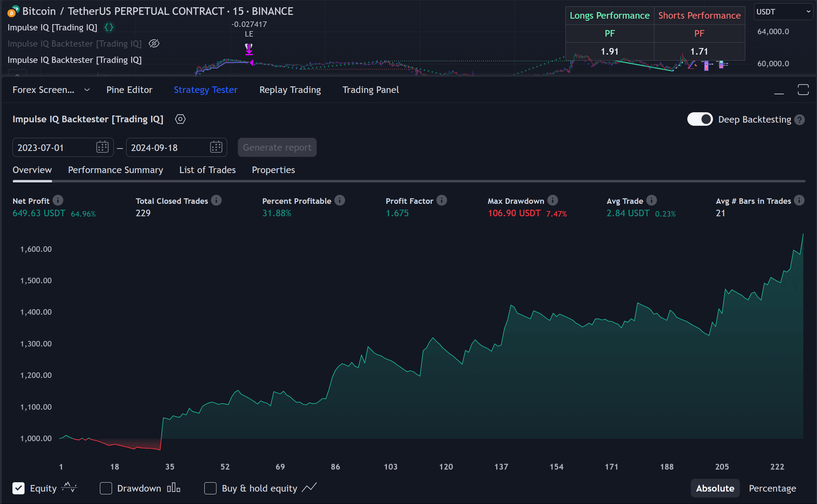Click Net Profit value 649.63 USDT

pyautogui.click(x=39, y=213)
